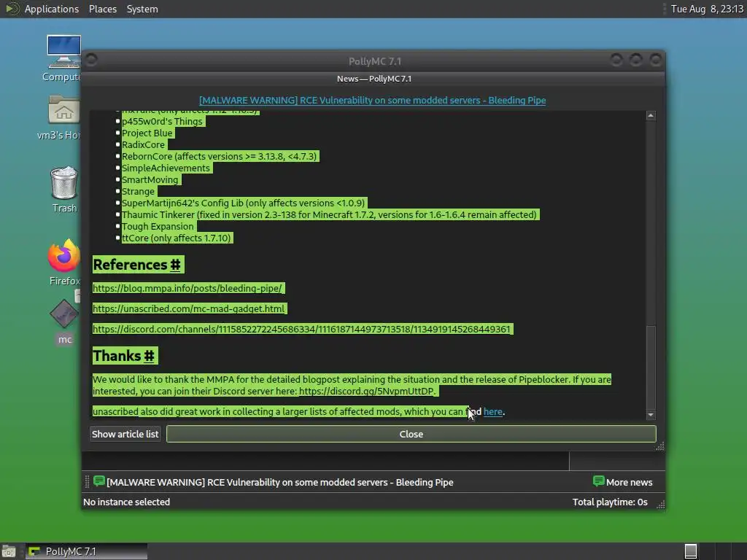Click scrollbar down arrow in news article
747x560 pixels.
coord(651,415)
